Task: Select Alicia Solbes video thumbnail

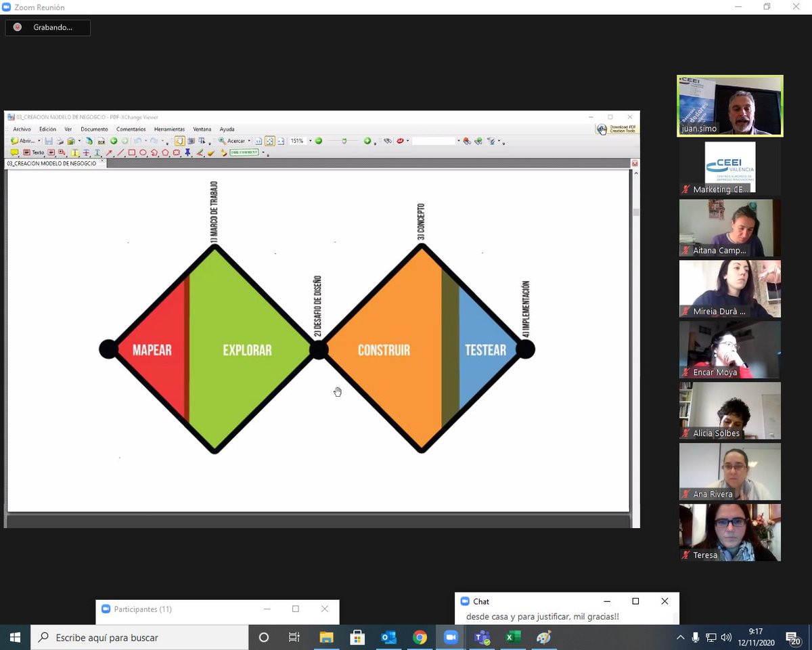Action: pyautogui.click(x=730, y=411)
